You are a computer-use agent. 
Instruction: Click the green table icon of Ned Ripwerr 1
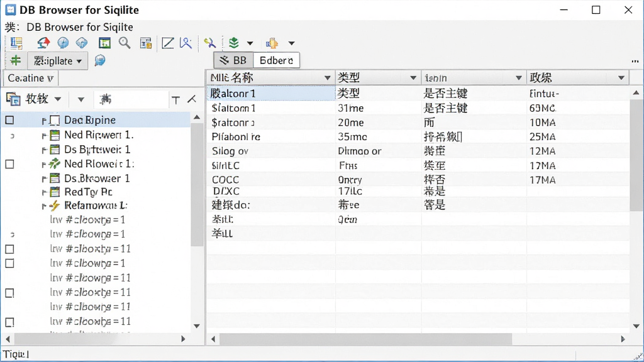[55, 135]
